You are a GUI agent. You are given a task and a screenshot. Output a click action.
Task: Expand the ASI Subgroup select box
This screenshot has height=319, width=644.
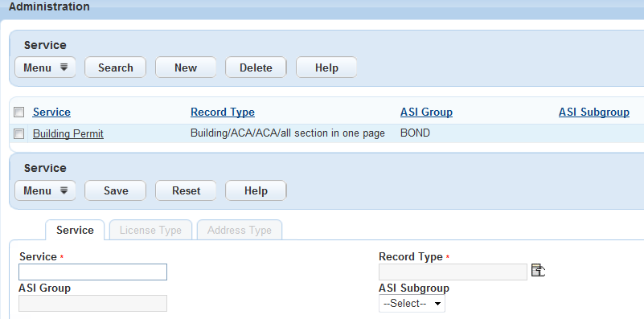coord(412,304)
